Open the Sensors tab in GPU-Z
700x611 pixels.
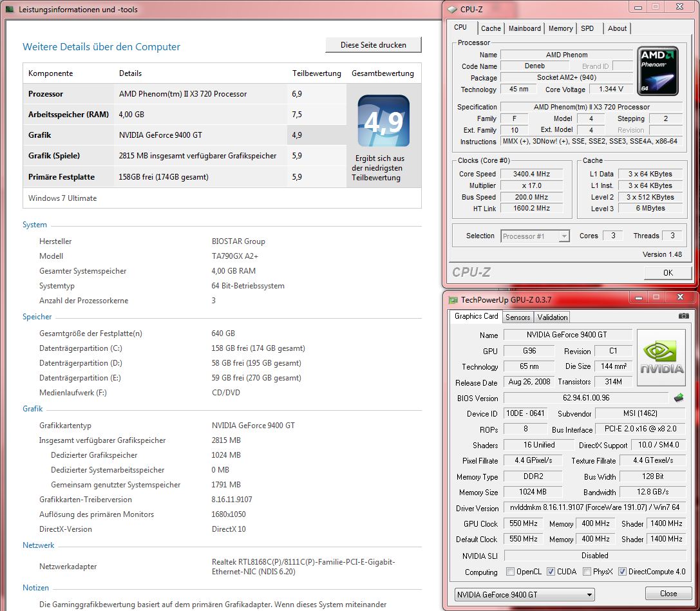pos(518,317)
